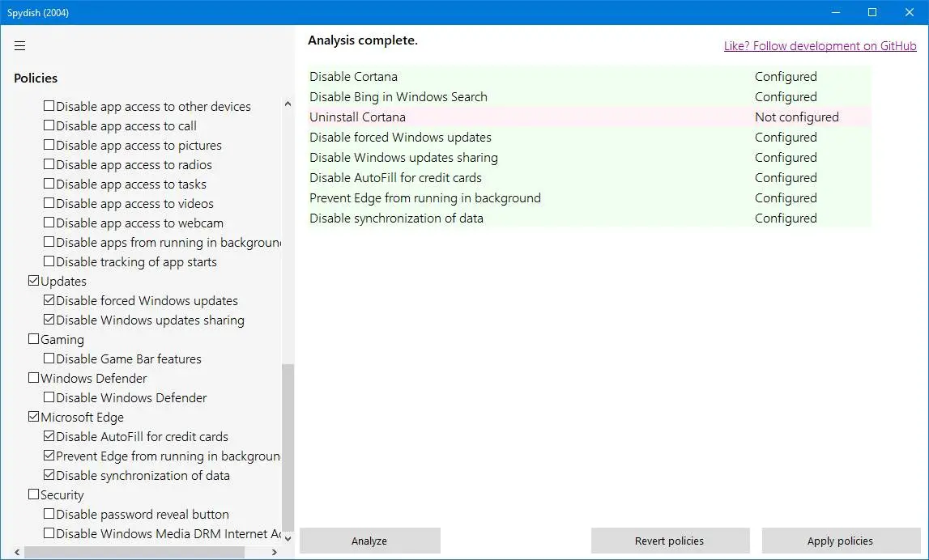Toggle the Updates category checkbox
This screenshot has width=929, height=560.
pyautogui.click(x=33, y=282)
